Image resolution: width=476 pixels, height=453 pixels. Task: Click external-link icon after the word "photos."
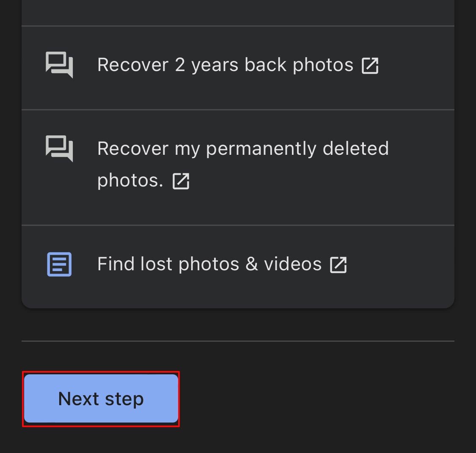[181, 181]
